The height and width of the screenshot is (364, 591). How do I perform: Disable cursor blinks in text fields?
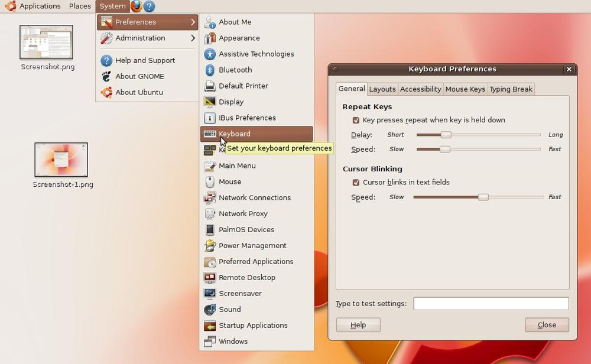(x=356, y=182)
